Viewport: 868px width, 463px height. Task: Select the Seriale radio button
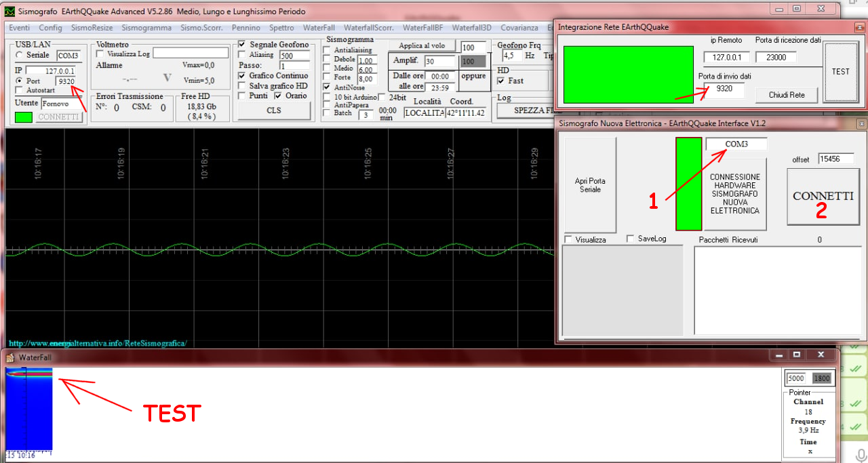tap(20, 55)
